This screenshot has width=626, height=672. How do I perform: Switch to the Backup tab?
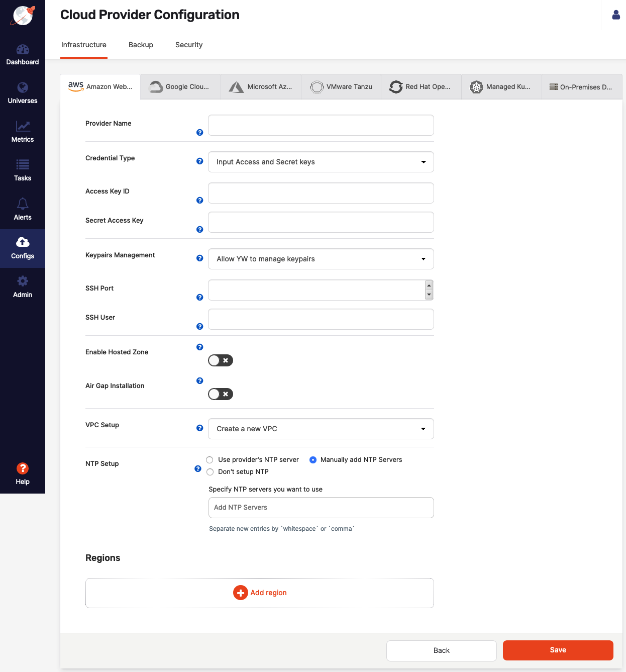coord(141,45)
